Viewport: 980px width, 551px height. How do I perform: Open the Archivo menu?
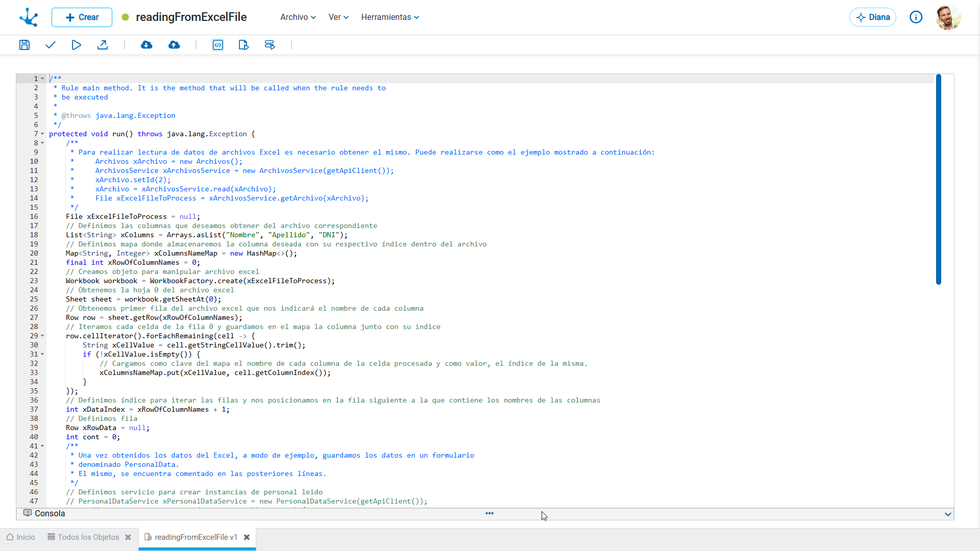[298, 17]
